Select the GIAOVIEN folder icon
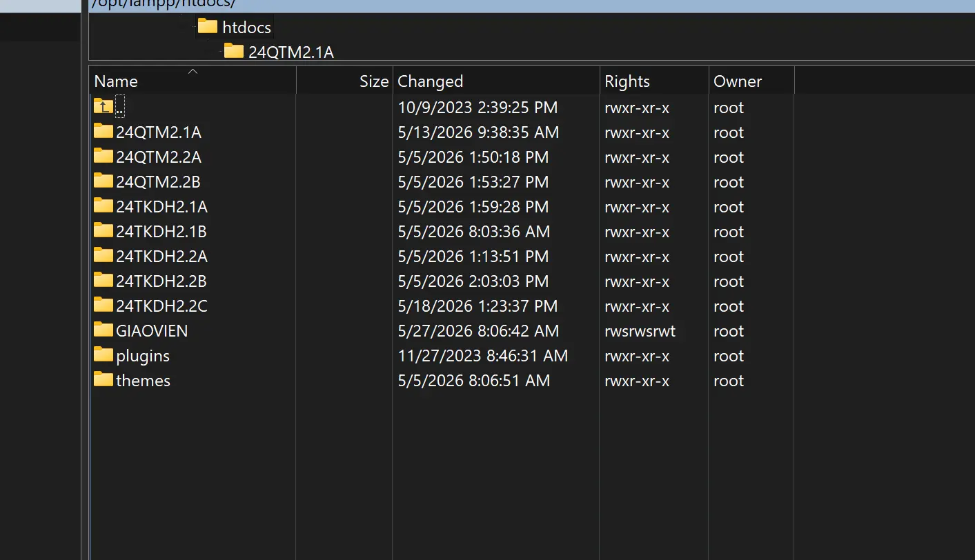 tap(104, 330)
